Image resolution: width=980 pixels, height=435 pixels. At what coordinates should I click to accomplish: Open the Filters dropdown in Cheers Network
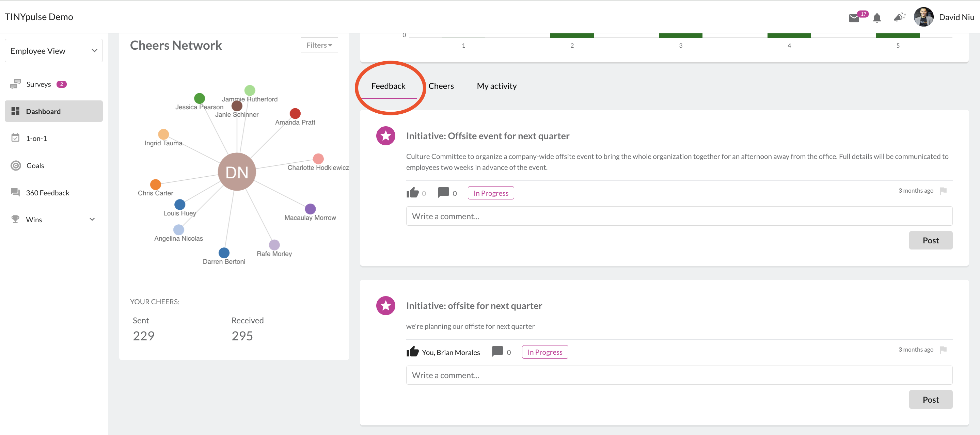click(319, 45)
